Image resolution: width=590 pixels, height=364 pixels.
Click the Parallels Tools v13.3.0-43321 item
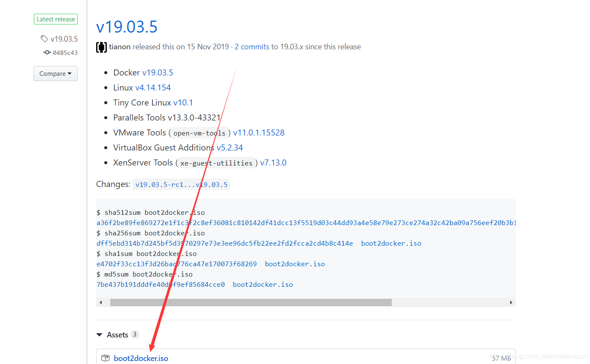click(x=167, y=117)
